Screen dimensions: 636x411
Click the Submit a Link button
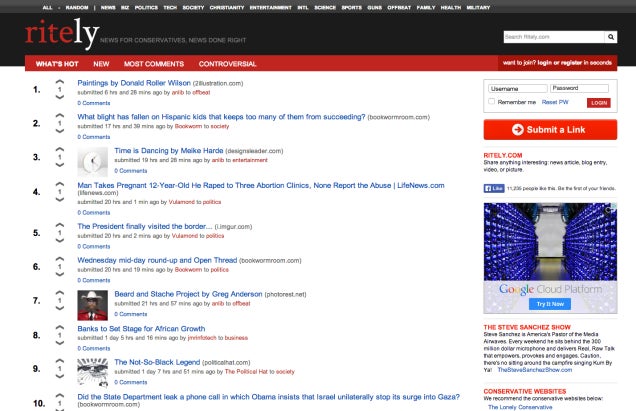click(550, 130)
